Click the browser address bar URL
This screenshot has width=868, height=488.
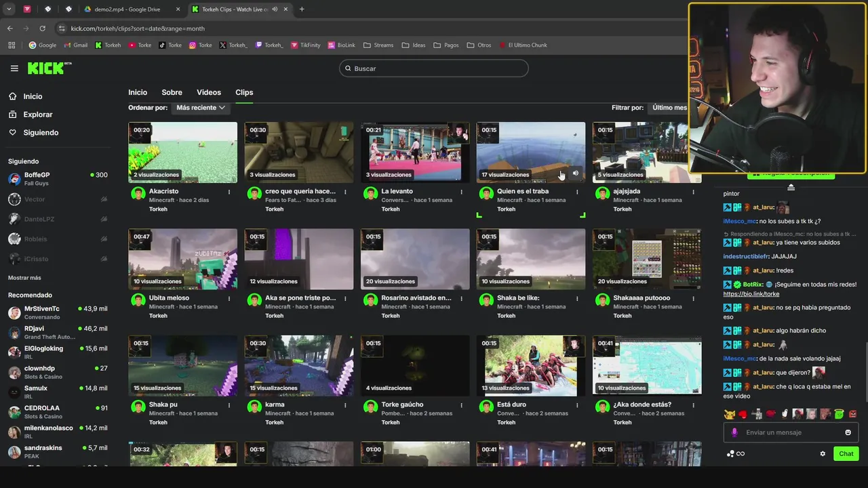coord(138,28)
